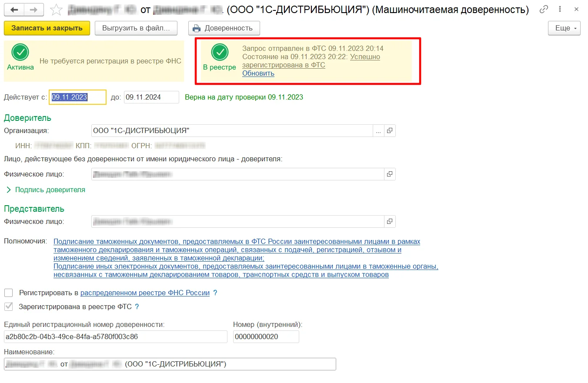Open the organization selection ellipsis button
The height and width of the screenshot is (383, 588).
point(378,131)
